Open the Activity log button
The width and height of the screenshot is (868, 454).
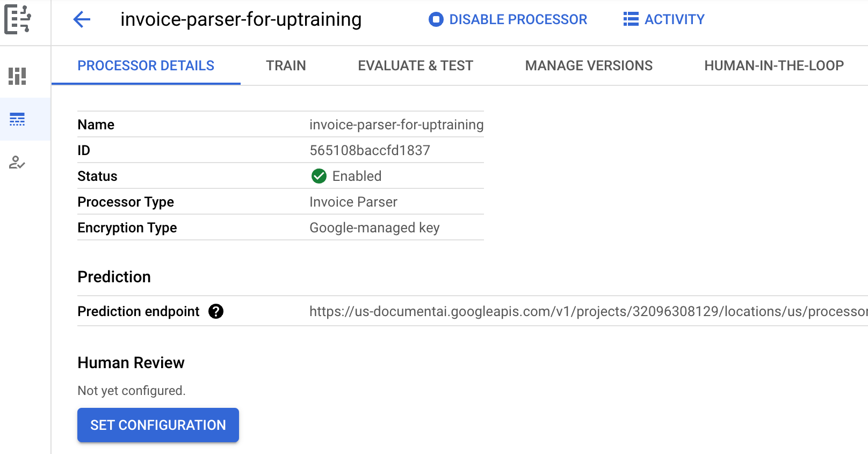click(x=664, y=20)
